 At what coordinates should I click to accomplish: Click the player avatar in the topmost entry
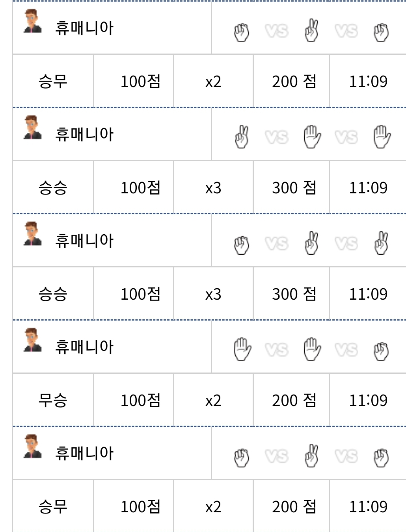click(32, 21)
